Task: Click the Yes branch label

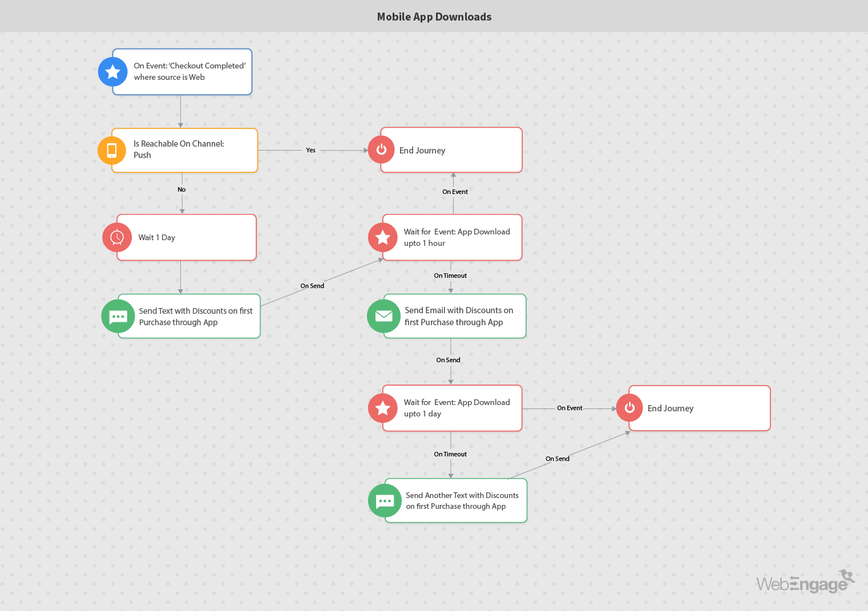Action: point(310,151)
